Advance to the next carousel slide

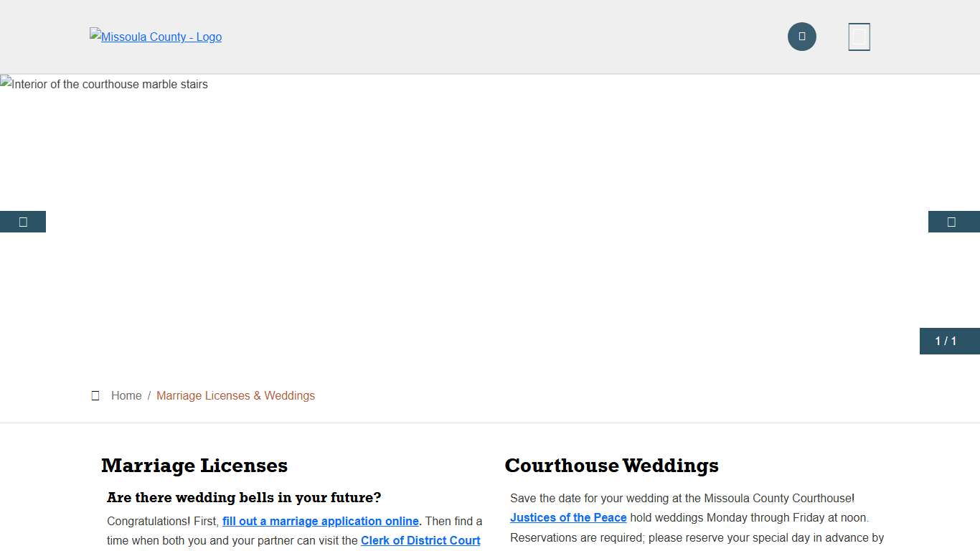click(x=953, y=221)
